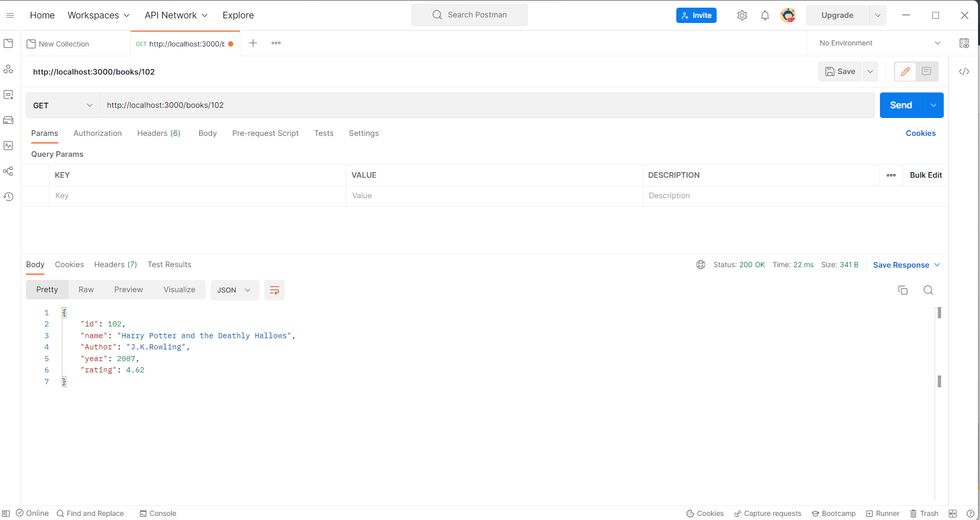The image size is (980, 520).
Task: Open the No Environment selector
Action: point(879,43)
